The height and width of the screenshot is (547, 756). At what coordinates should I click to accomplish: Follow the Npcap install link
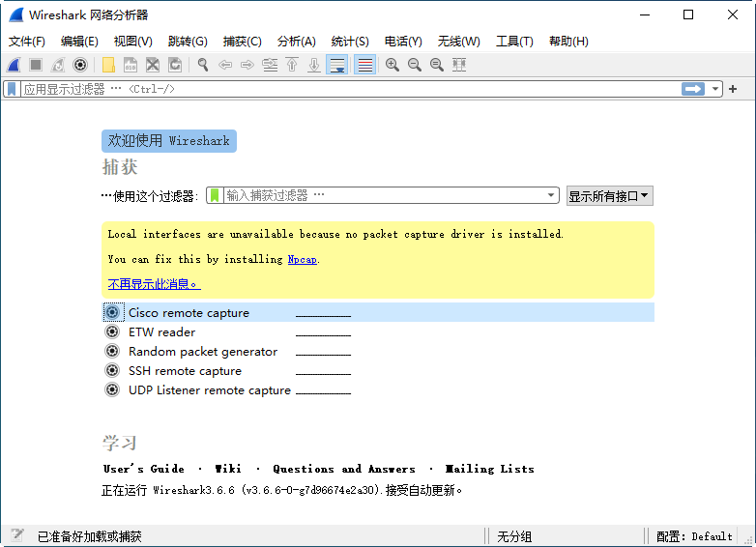[x=303, y=259]
